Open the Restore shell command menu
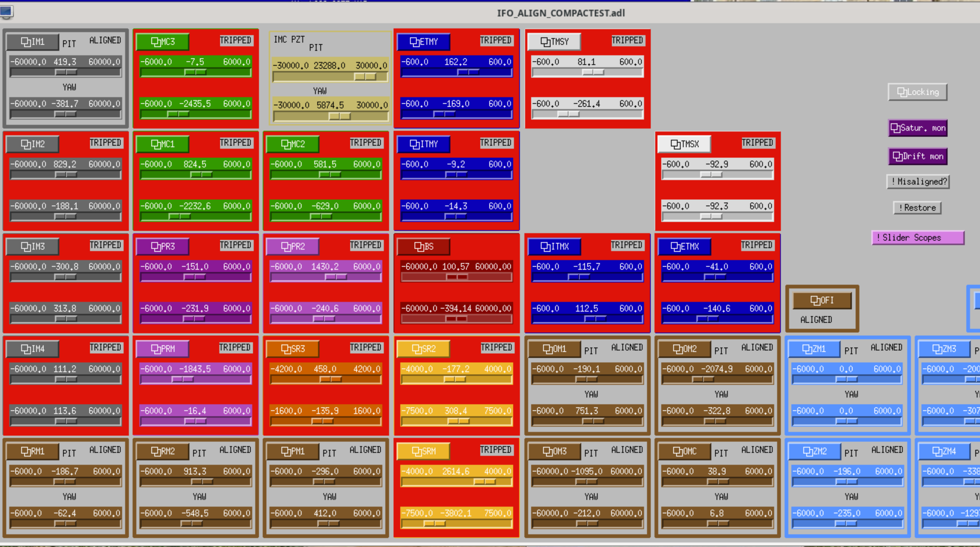Viewport: 980px width, 547px height. 917,208
